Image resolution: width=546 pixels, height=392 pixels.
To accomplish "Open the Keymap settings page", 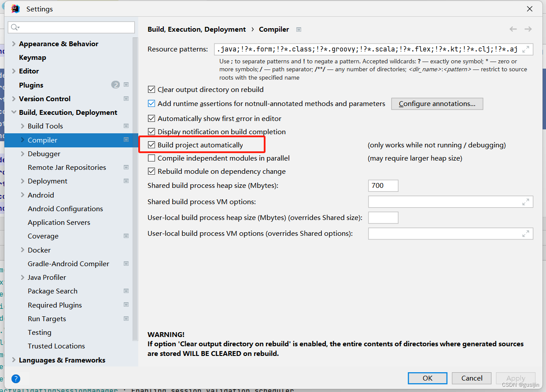I will 33,57.
